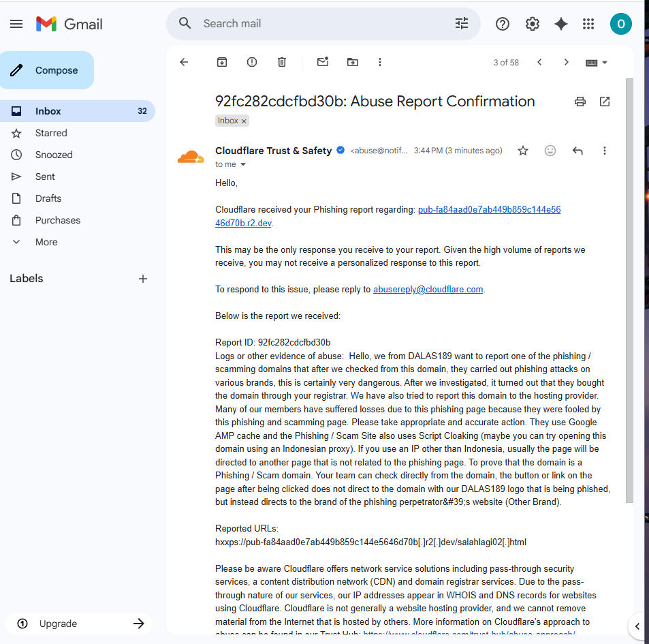The image size is (649, 644).
Task: Click the Gmail logo
Action: 69,24
